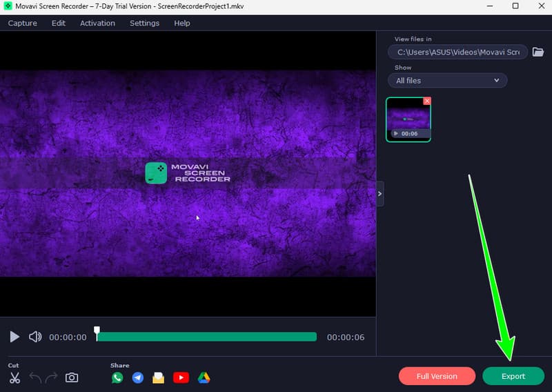Open the All files dropdown
552x392 pixels.
447,80
